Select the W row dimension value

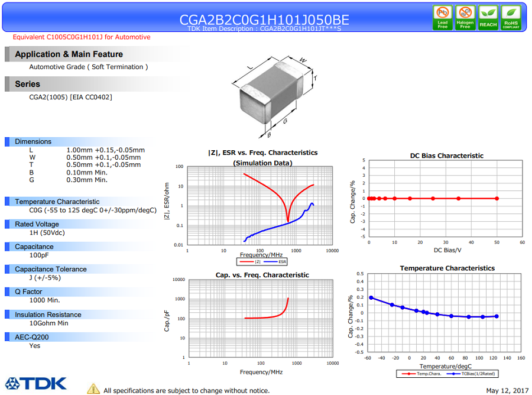pos(103,157)
